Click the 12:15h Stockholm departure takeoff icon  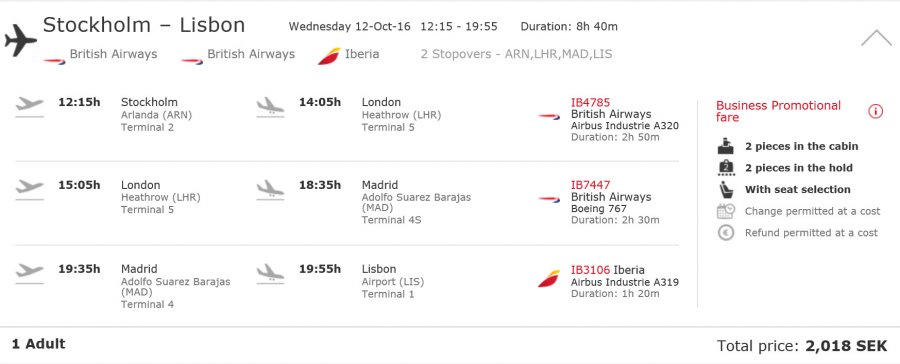[x=30, y=107]
